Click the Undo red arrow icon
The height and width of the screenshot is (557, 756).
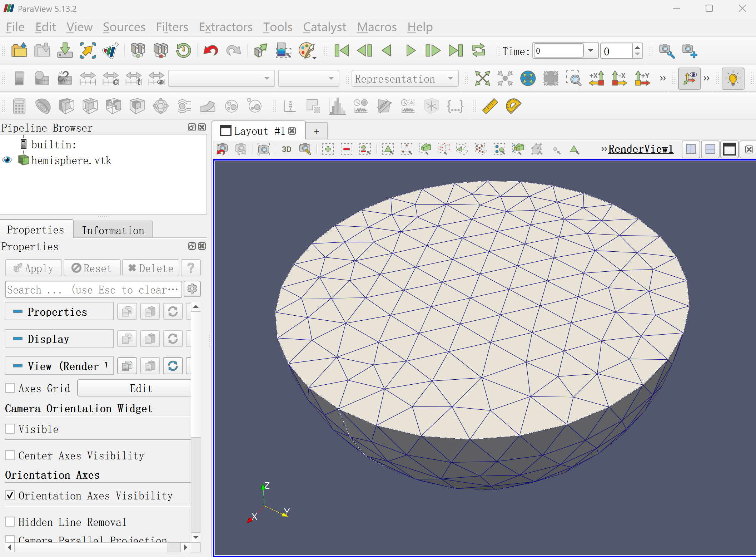210,50
